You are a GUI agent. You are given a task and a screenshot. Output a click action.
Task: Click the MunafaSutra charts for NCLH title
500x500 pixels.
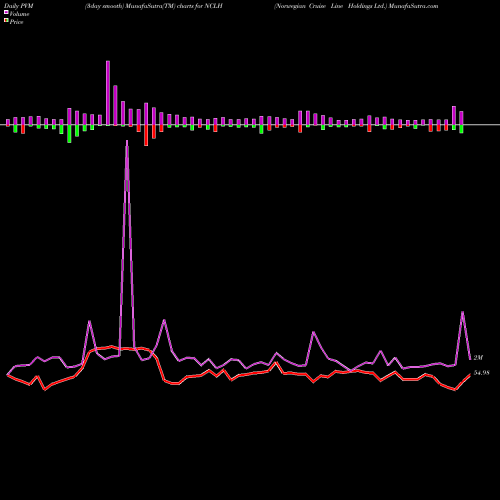point(154,6)
